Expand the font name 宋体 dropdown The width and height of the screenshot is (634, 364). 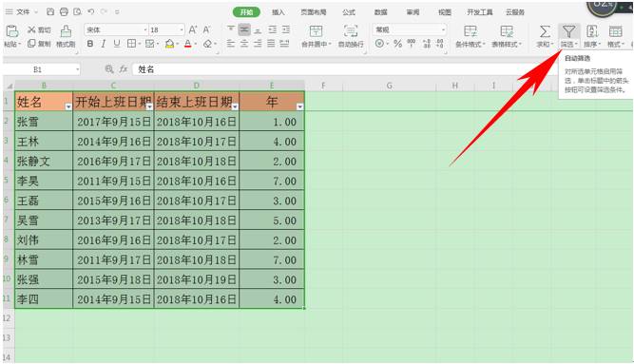pos(145,29)
